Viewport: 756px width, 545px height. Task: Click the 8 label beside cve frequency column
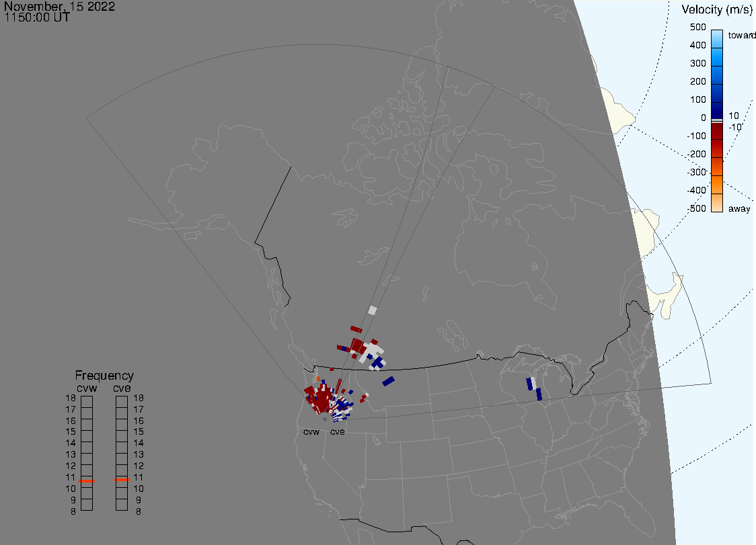(x=139, y=512)
